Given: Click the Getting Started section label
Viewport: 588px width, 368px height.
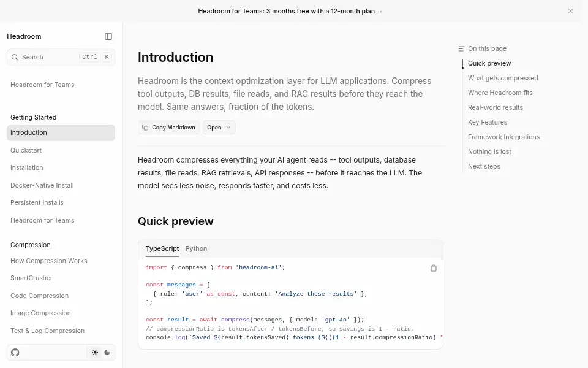Looking at the screenshot, I should (33, 117).
